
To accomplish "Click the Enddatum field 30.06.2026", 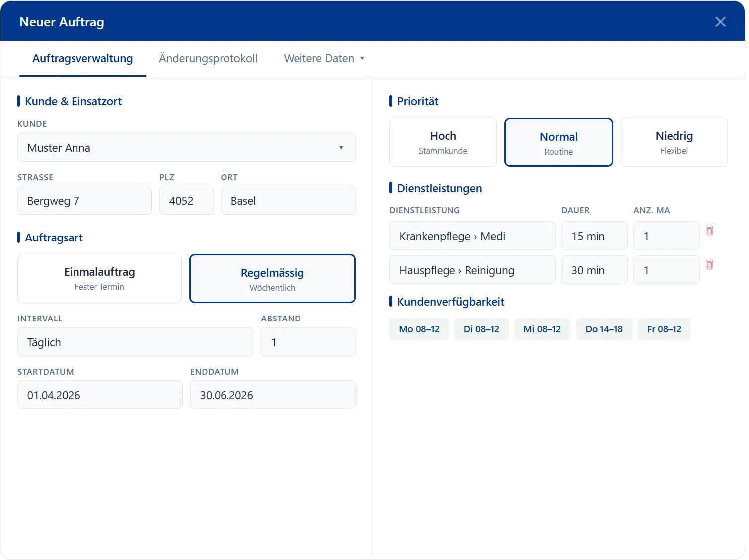I will 273,395.
